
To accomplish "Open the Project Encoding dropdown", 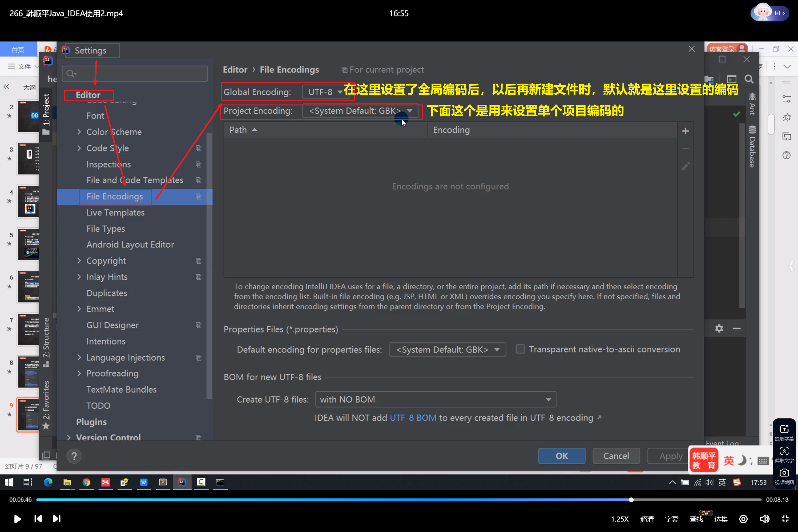I will (x=360, y=111).
